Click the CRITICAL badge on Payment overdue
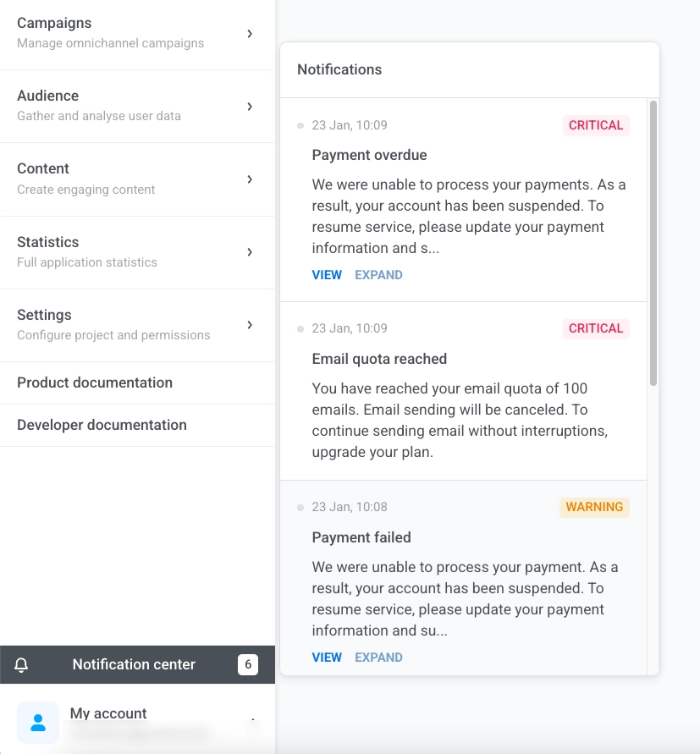The height and width of the screenshot is (754, 700). click(x=596, y=125)
